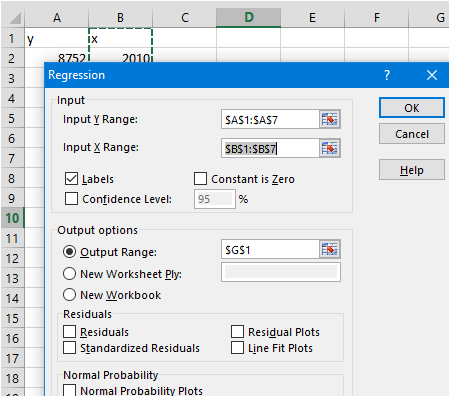
Task: Select column G header
Action: coord(429,18)
